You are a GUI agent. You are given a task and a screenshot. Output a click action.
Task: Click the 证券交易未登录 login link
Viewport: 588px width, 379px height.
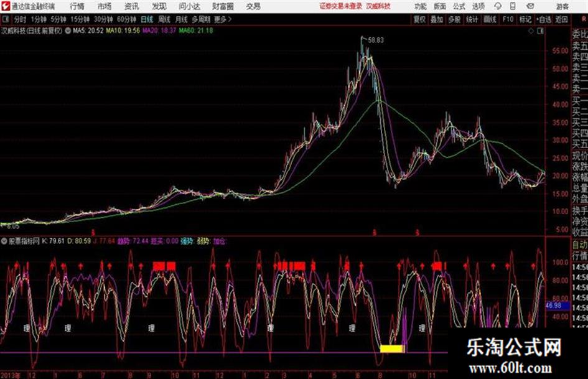click(341, 6)
